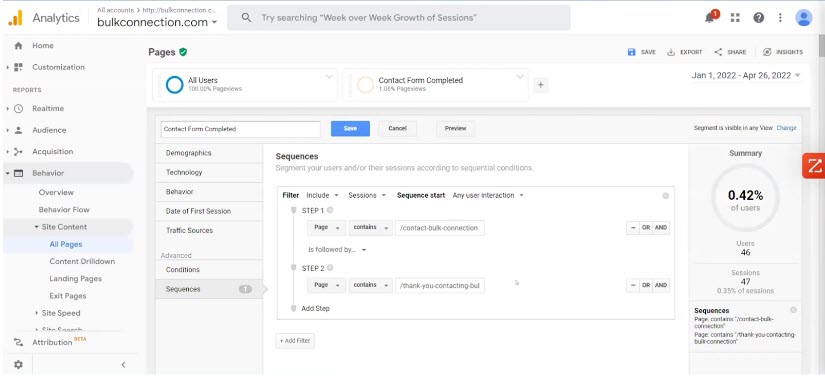This screenshot has width=825, height=376.
Task: Edit Step 1 /contact-bulk-connection value field
Action: pyautogui.click(x=440, y=228)
